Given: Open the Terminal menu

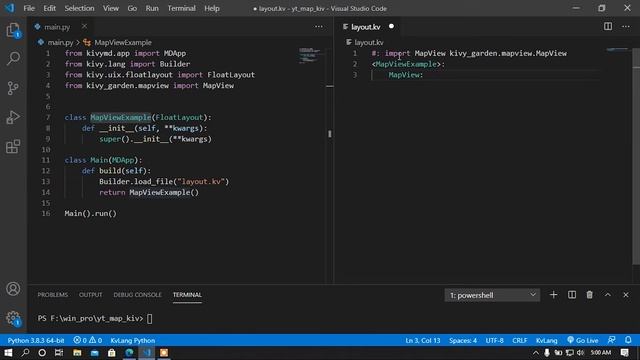Looking at the screenshot, I should pos(182,8).
